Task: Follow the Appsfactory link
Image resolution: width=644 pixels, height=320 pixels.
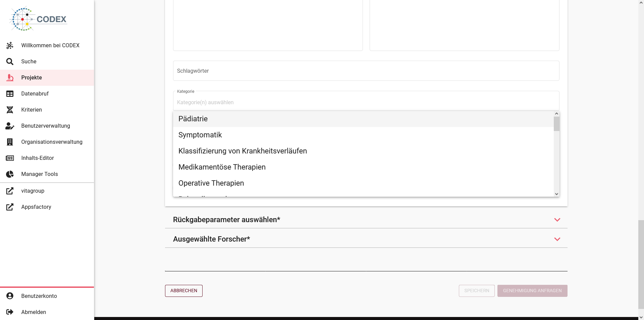Action: point(47,207)
